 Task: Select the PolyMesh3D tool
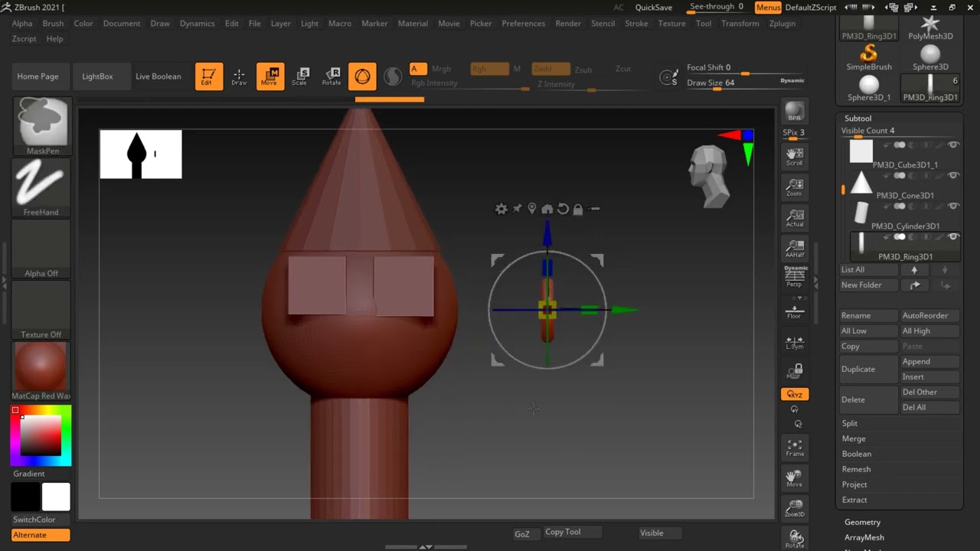[x=930, y=28]
